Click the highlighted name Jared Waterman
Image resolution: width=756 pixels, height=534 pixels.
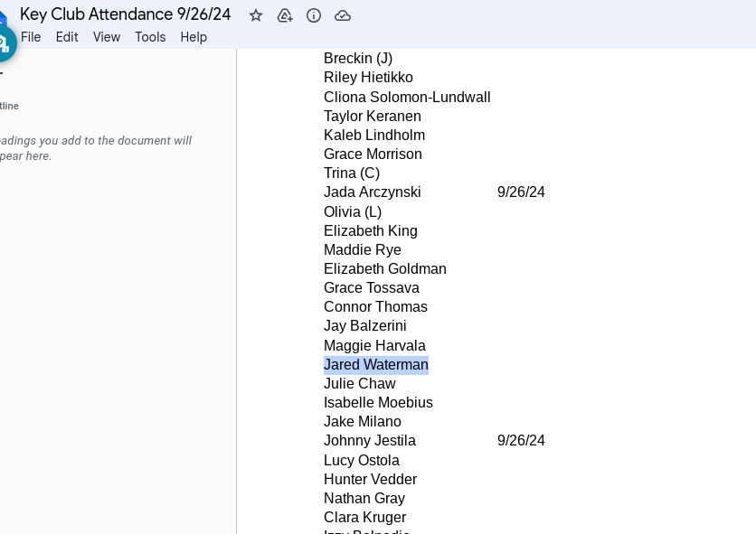(376, 365)
